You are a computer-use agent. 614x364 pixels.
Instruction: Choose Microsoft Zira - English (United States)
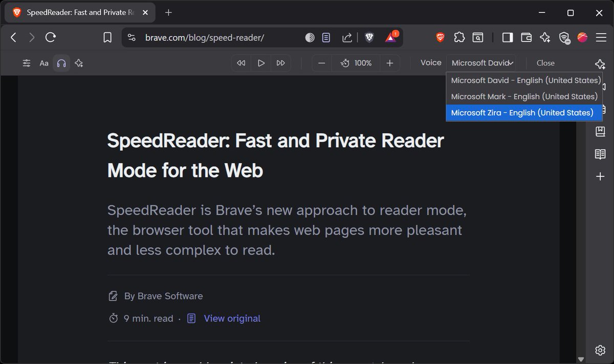(x=524, y=113)
